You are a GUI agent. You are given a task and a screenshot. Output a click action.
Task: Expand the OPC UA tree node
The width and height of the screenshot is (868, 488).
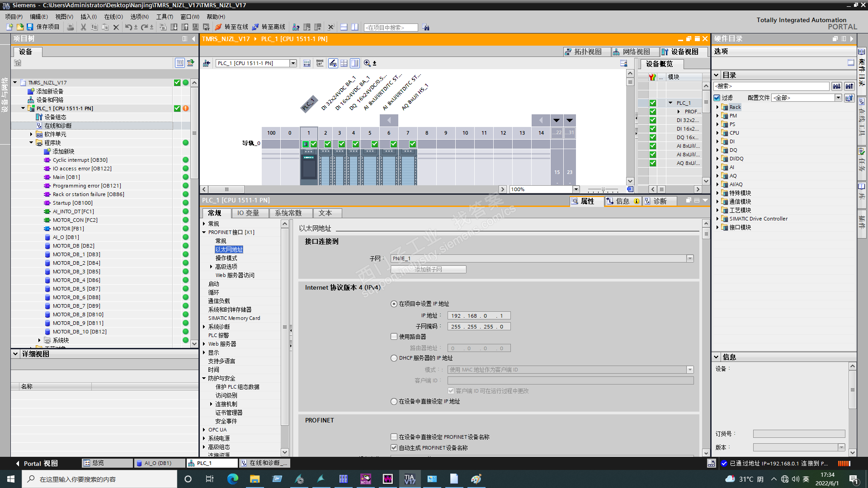[204, 430]
